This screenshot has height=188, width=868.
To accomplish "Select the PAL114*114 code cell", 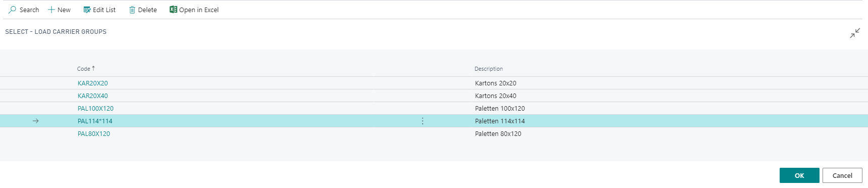I will point(95,121).
